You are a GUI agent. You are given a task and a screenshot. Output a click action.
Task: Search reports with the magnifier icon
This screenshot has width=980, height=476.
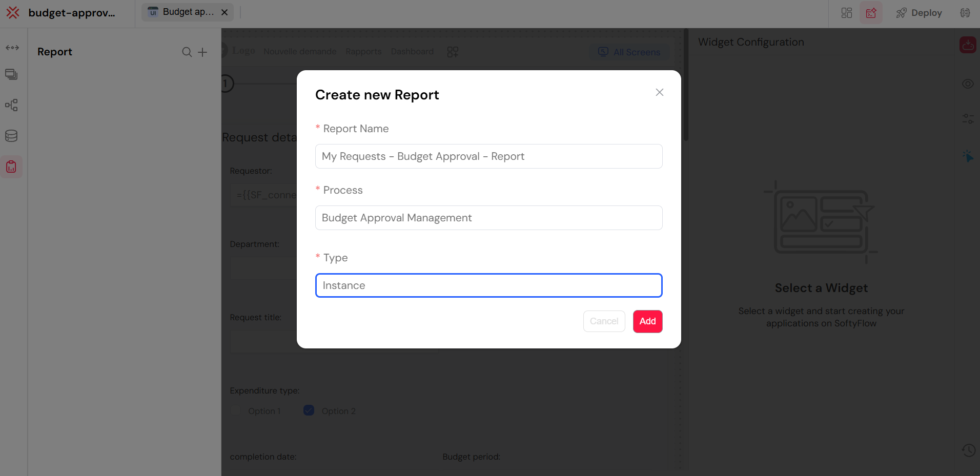pyautogui.click(x=187, y=52)
